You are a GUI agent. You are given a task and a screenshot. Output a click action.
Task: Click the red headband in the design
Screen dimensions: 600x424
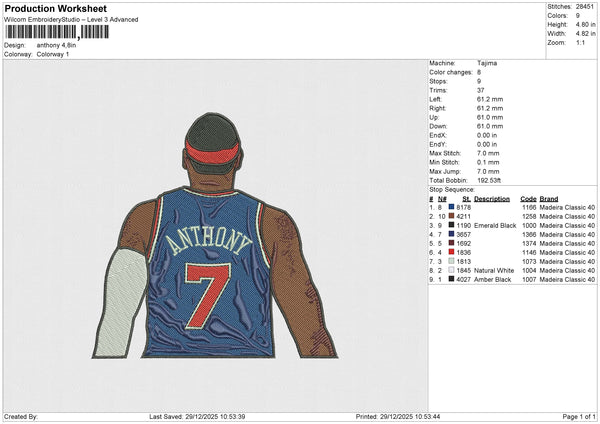tap(213, 153)
